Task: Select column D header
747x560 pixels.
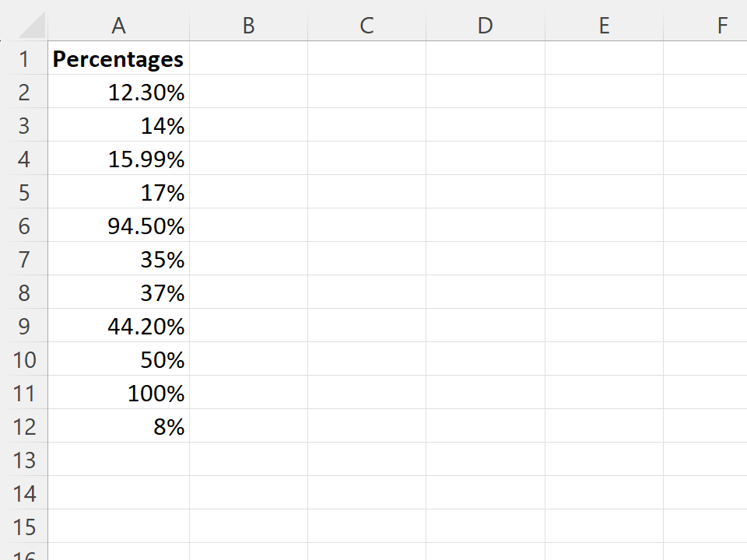Action: click(485, 25)
